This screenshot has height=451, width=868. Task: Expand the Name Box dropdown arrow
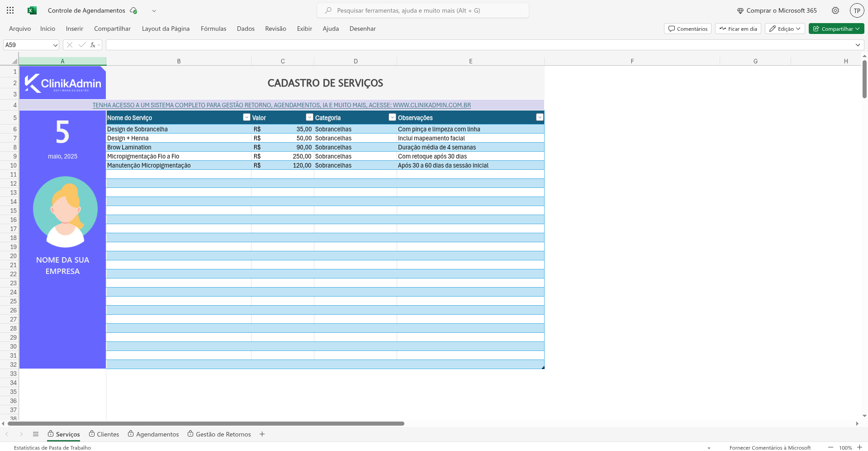click(x=55, y=45)
